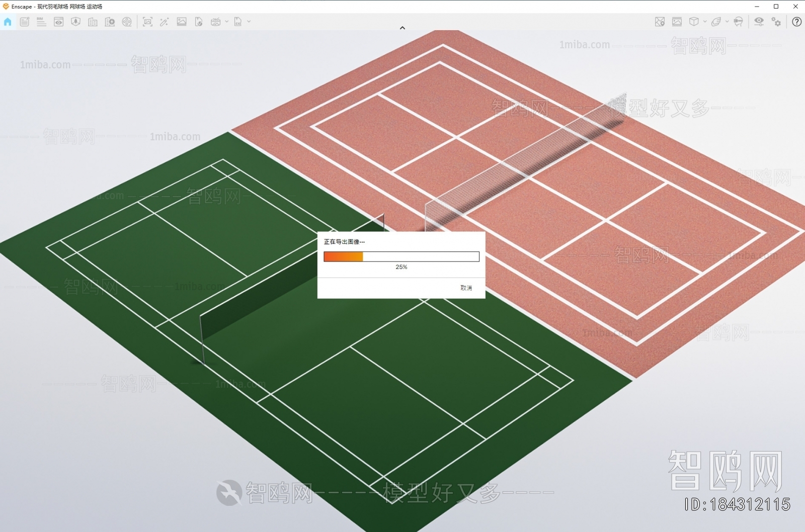Collapse the toolbar with the top chevron
The width and height of the screenshot is (805, 532).
click(402, 28)
